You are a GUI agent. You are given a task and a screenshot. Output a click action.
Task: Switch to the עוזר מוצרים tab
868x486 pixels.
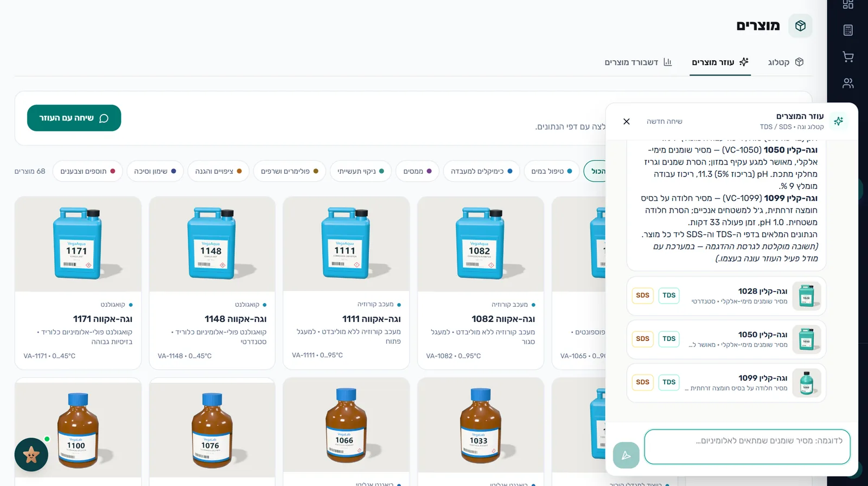tap(720, 62)
